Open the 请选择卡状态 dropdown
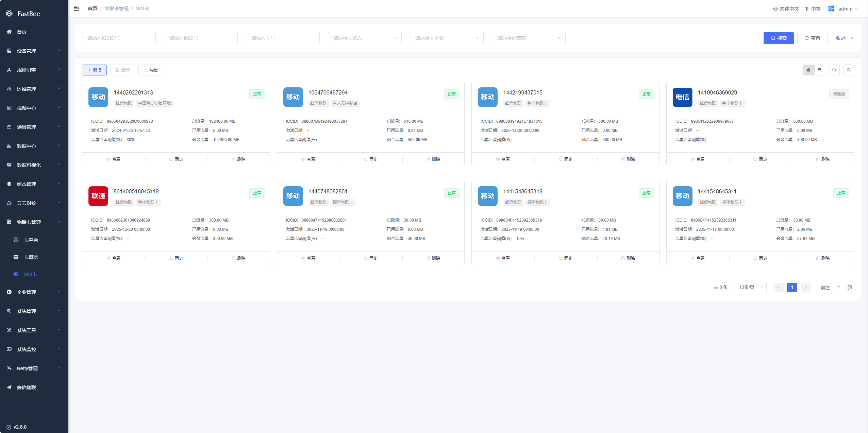868x433 pixels. click(x=365, y=38)
